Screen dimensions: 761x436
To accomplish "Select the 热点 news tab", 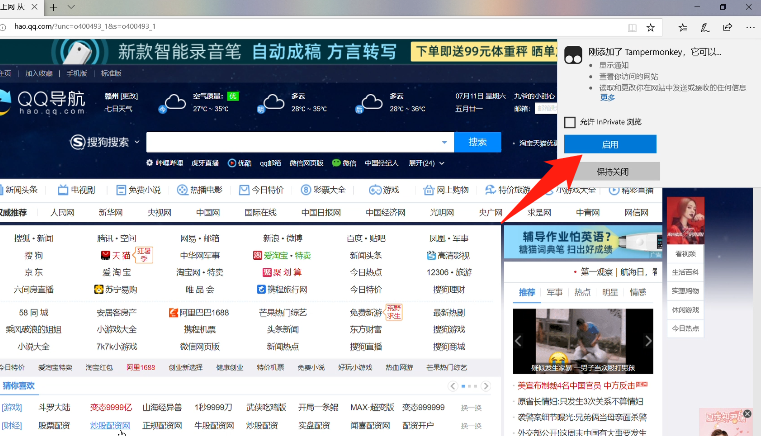I will [582, 292].
